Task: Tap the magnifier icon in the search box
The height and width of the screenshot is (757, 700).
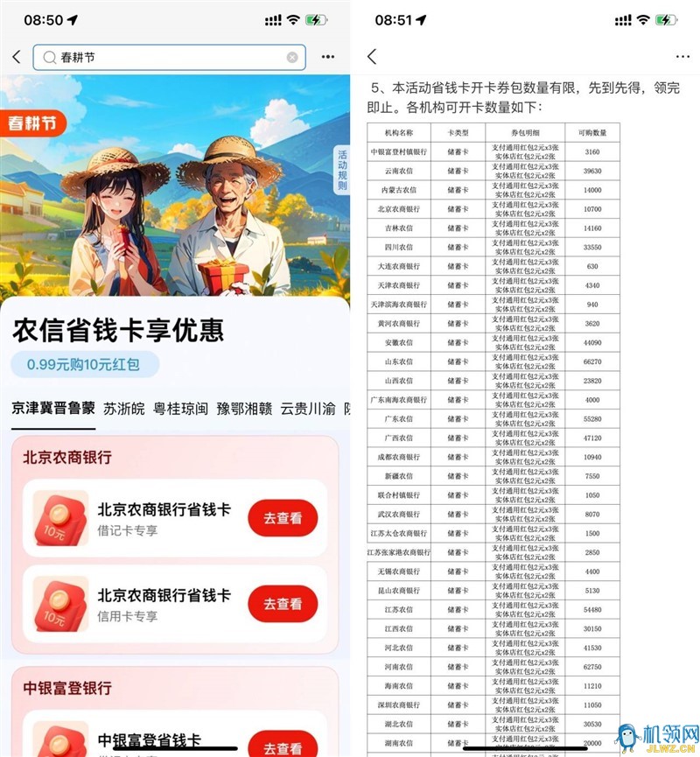Action: 49,58
